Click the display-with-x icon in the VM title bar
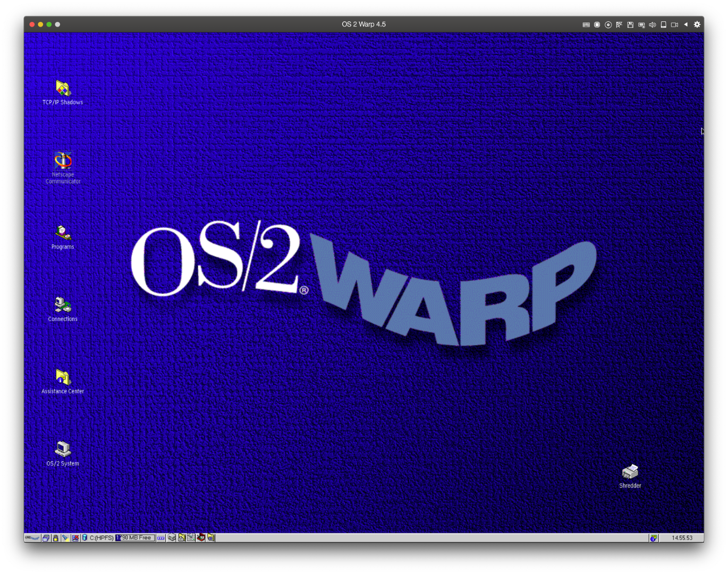The height and width of the screenshot is (574, 728). [x=641, y=24]
